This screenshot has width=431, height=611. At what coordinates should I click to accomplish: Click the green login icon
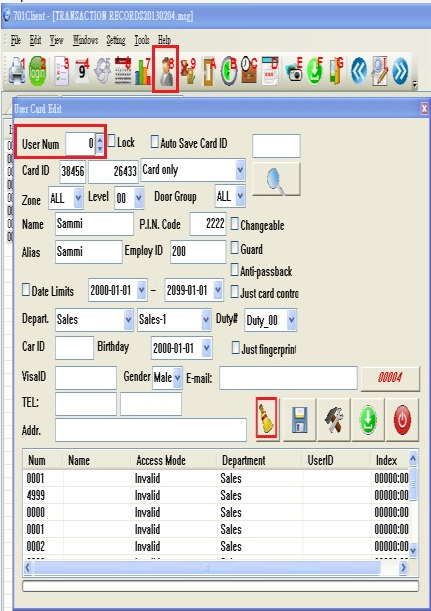[x=37, y=71]
